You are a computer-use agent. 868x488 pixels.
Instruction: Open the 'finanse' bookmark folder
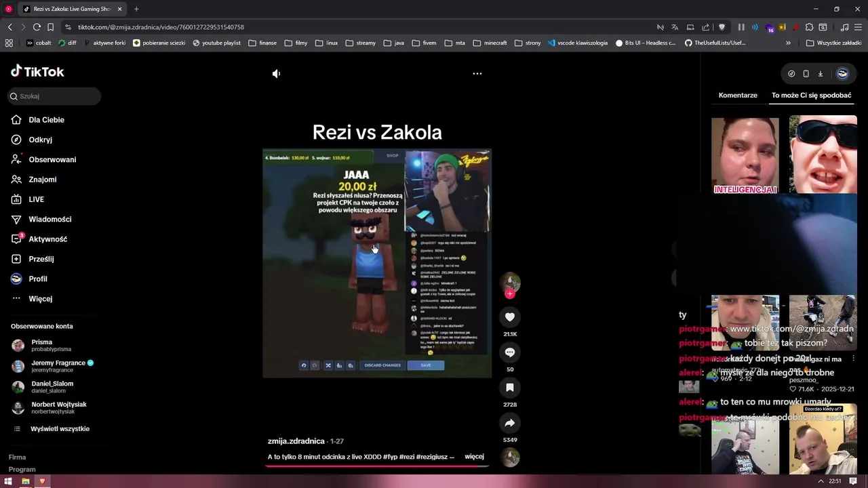[262, 43]
